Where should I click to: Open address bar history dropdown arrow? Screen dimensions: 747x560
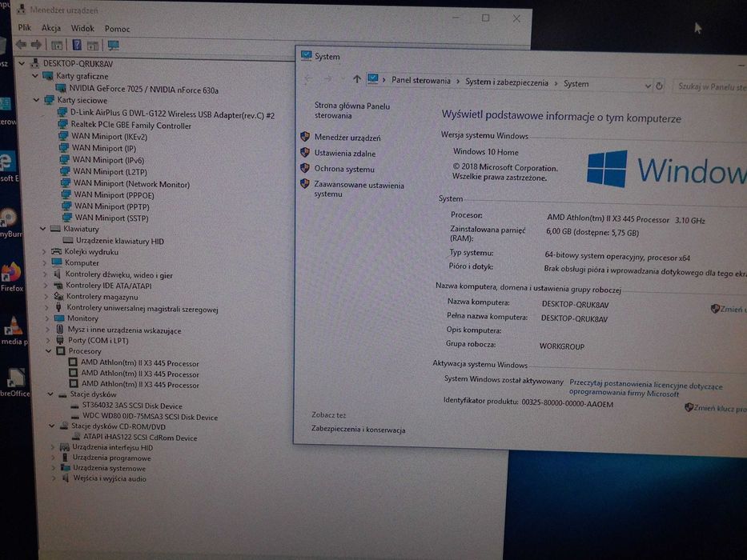(648, 86)
